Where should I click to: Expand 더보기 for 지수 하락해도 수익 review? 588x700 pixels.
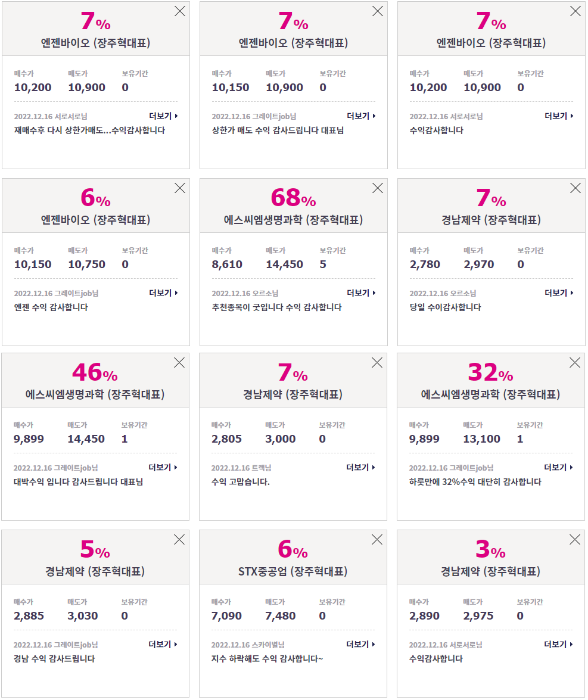(361, 644)
